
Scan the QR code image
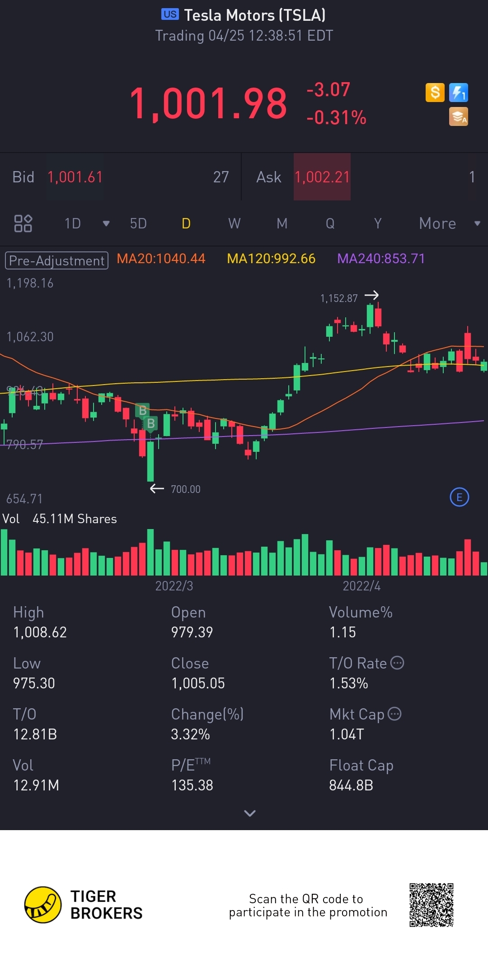point(432,905)
